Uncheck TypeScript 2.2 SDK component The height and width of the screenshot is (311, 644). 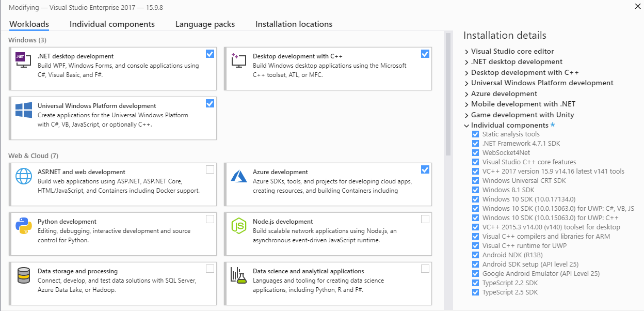[475, 283]
